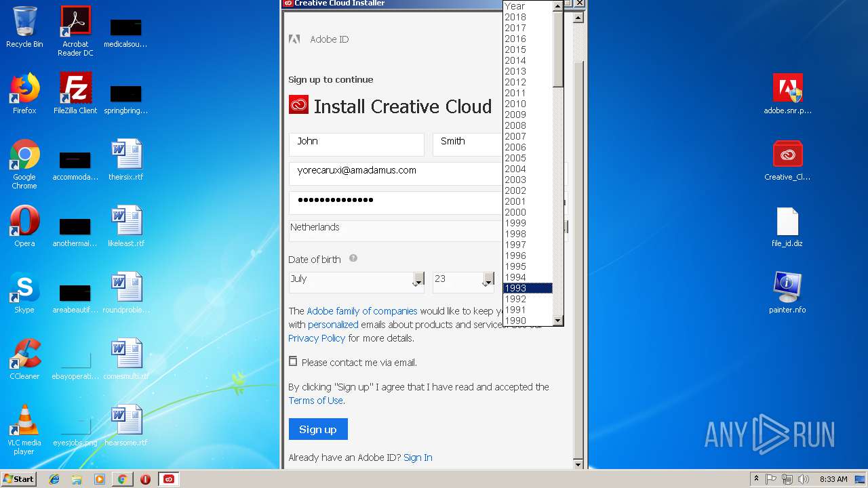Open comesmulti.rtf document icon
868x488 pixels.
click(126, 359)
